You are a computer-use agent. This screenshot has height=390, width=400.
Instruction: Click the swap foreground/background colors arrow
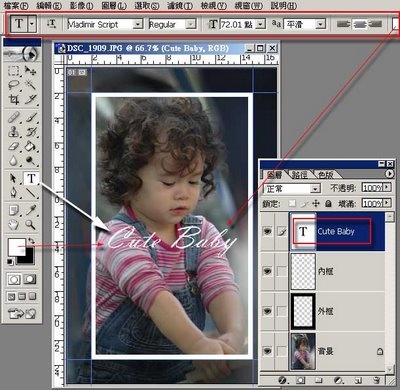coord(31,241)
